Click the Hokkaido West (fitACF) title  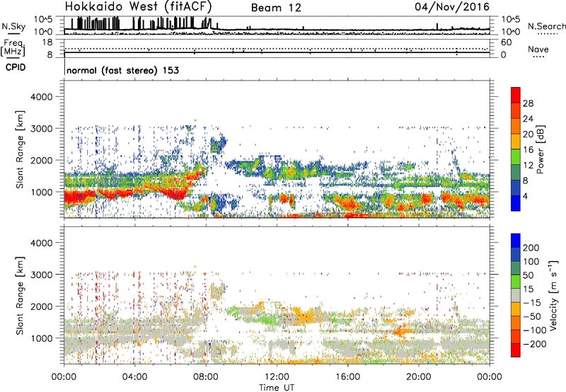138,6
